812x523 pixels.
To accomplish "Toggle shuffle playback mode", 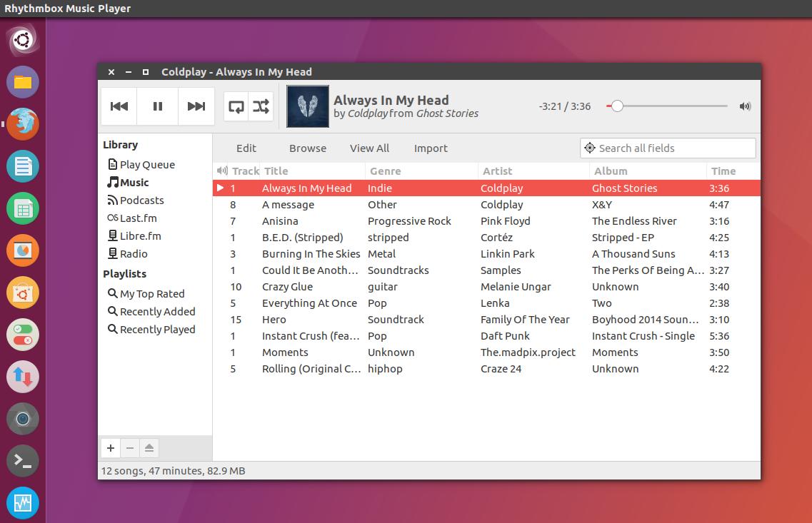I will [x=261, y=106].
